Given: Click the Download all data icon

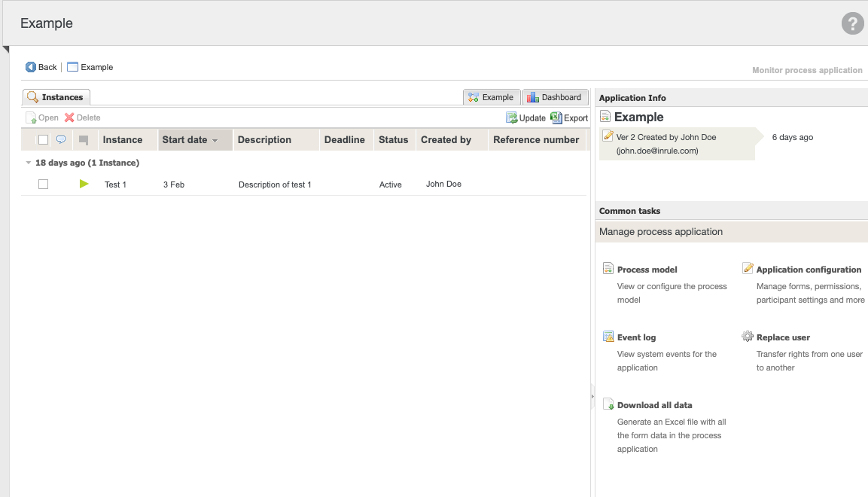Looking at the screenshot, I should pyautogui.click(x=608, y=404).
